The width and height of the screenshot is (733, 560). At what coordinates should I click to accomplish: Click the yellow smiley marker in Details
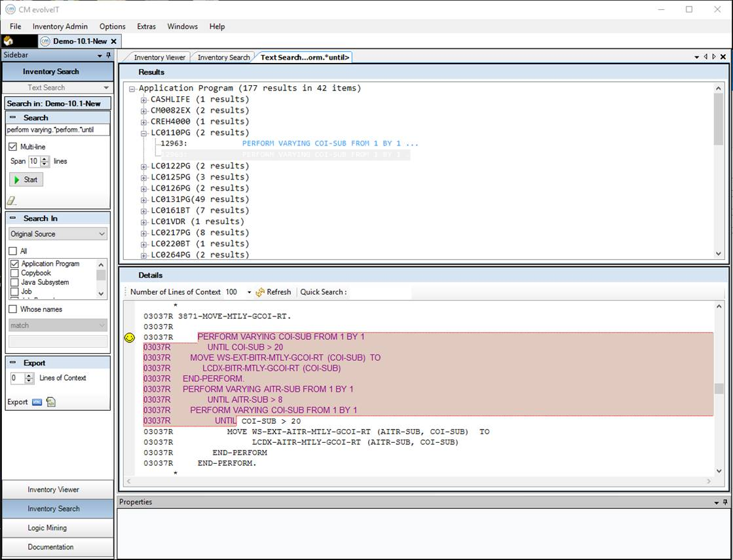click(x=130, y=337)
